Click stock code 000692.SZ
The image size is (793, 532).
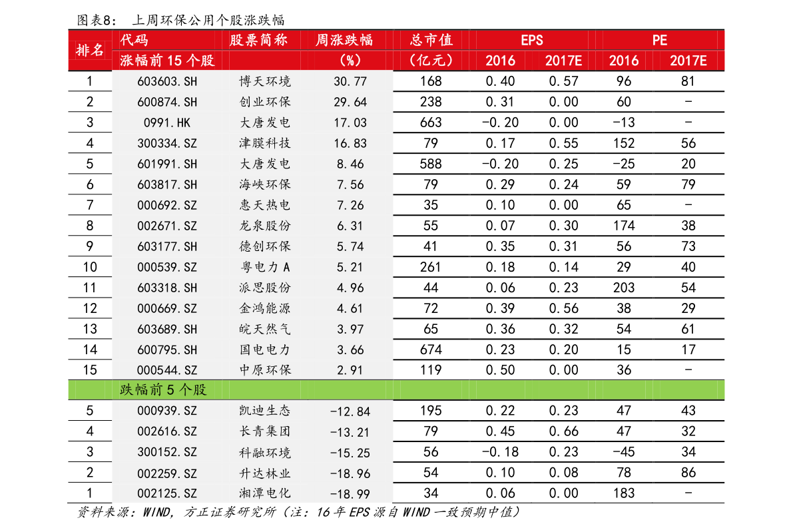pyautogui.click(x=167, y=206)
